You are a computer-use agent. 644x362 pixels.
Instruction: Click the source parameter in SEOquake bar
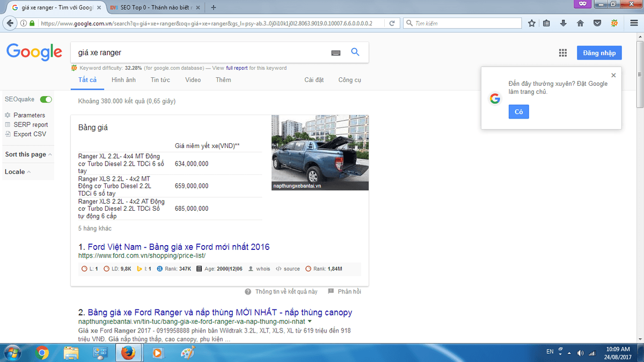pyautogui.click(x=288, y=269)
